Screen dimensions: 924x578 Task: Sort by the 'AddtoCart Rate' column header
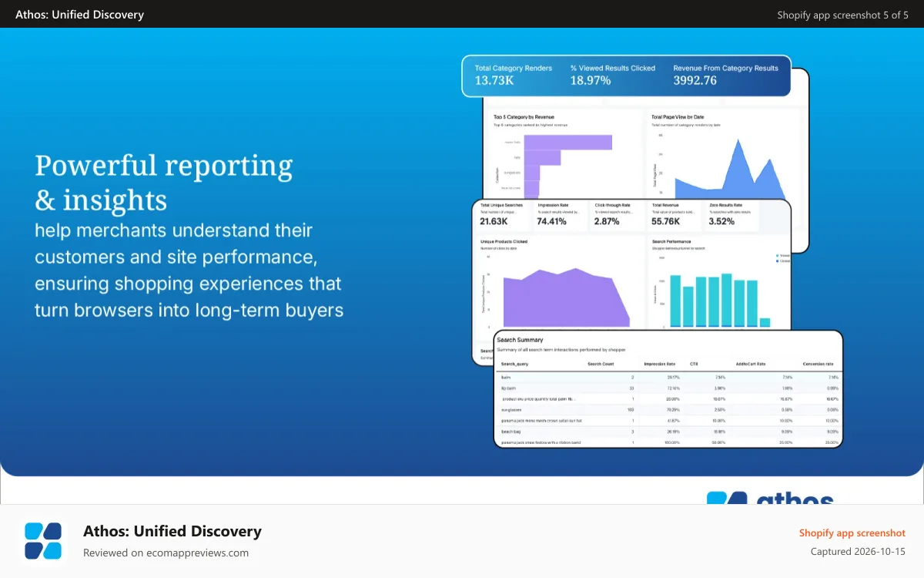751,364
